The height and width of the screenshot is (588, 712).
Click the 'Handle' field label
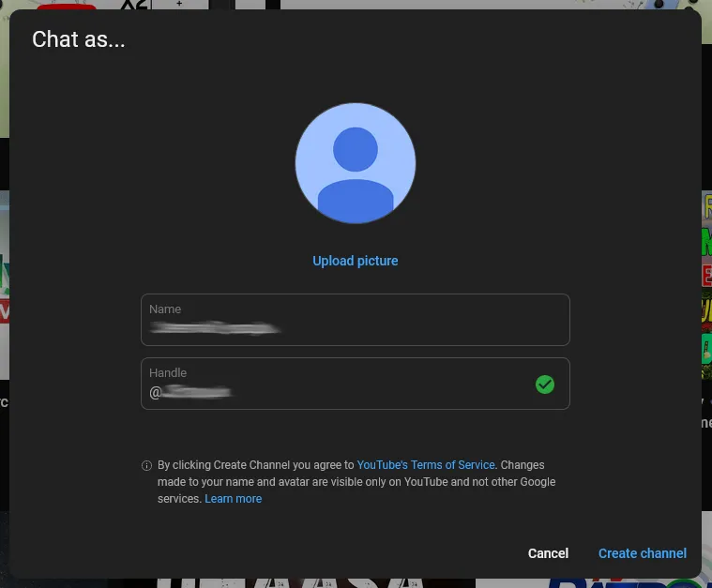[x=168, y=373]
